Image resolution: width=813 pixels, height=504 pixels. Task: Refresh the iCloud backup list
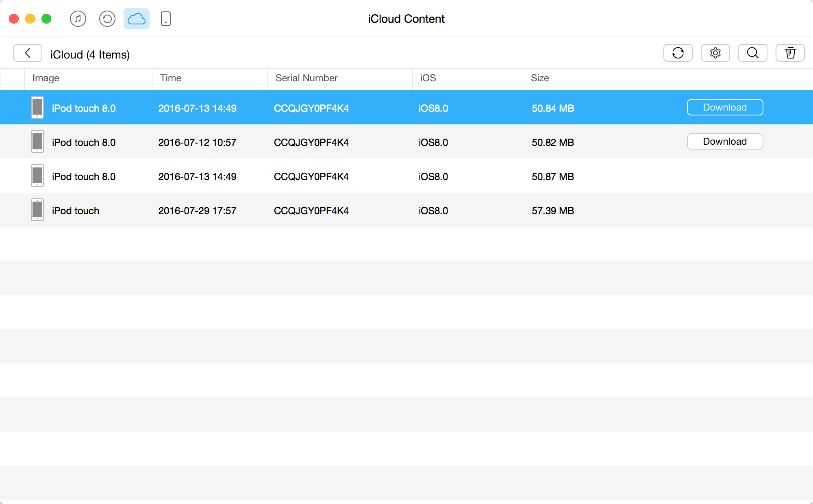[678, 53]
